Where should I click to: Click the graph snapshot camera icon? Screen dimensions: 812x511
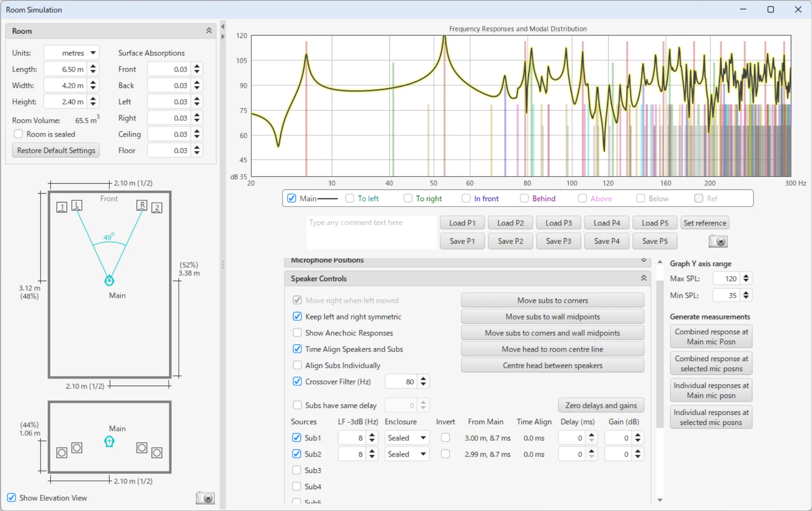tap(718, 241)
